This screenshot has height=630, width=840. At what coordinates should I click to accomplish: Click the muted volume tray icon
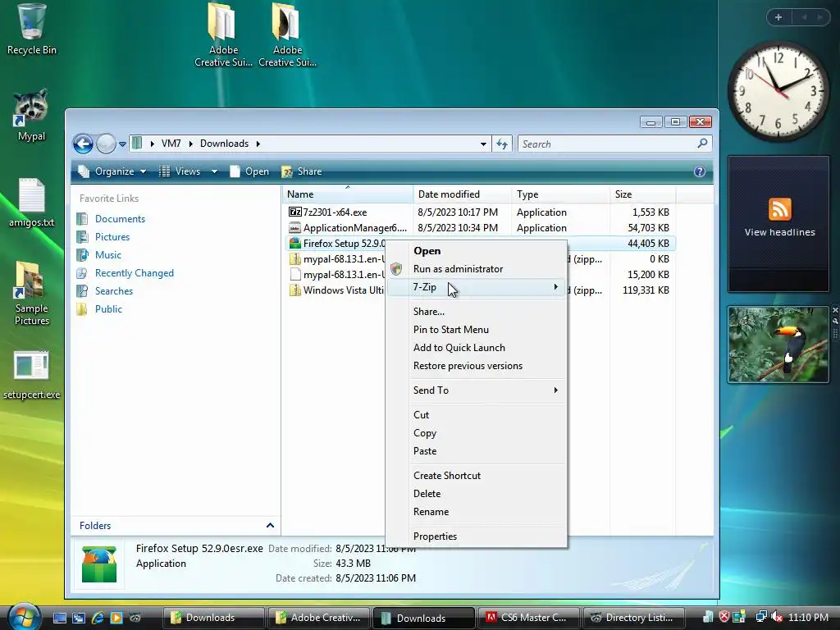(777, 617)
